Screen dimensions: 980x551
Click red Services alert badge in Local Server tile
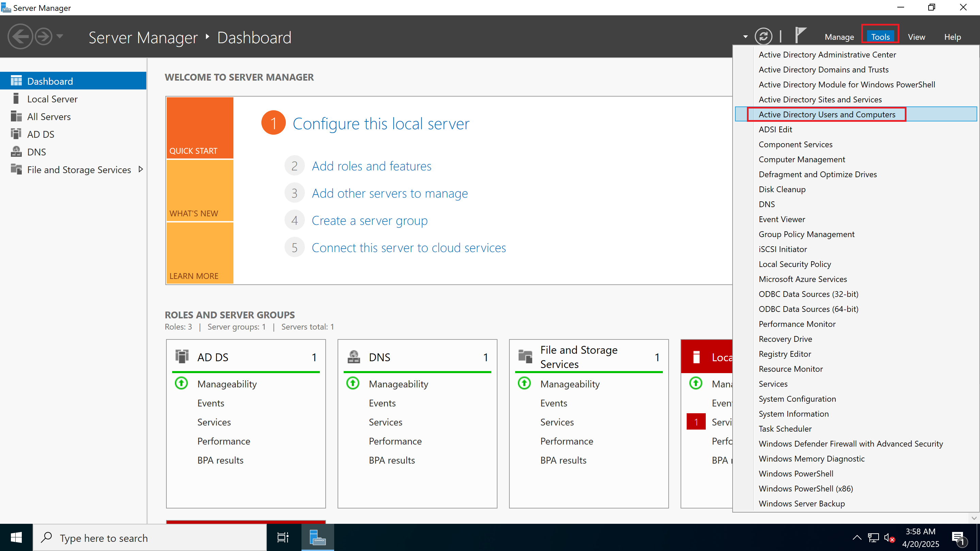pos(696,422)
